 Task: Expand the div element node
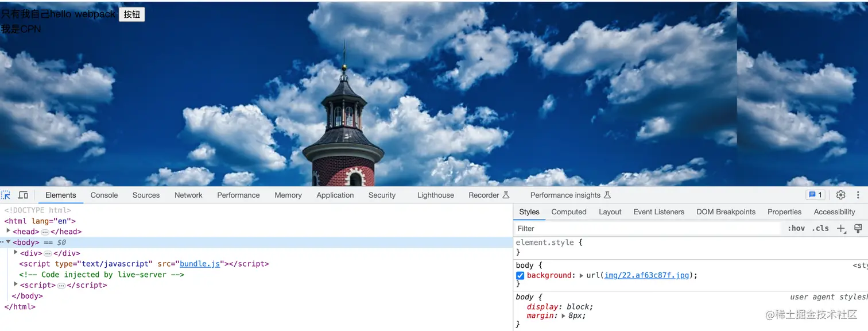[x=16, y=252]
